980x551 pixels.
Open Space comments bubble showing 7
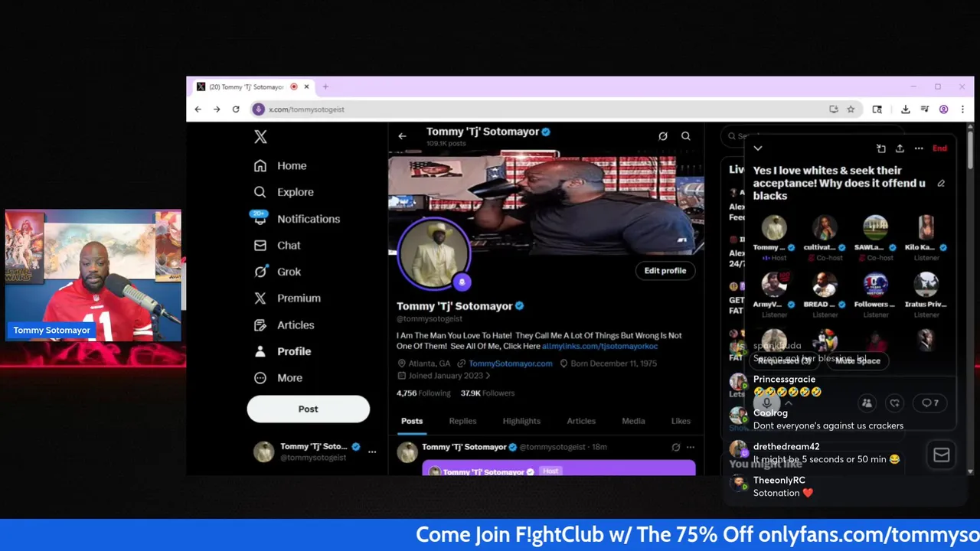pyautogui.click(x=930, y=403)
